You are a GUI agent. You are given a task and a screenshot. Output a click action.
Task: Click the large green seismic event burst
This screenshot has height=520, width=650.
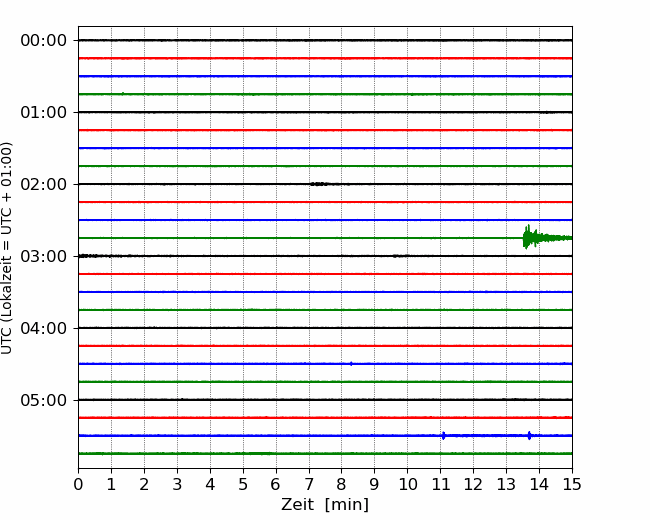[x=547, y=237]
